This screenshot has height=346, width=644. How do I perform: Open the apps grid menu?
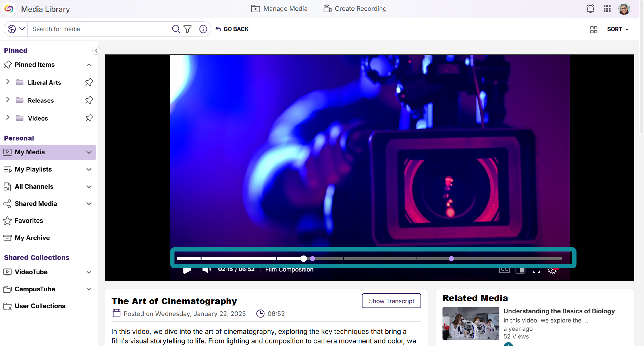coord(607,9)
